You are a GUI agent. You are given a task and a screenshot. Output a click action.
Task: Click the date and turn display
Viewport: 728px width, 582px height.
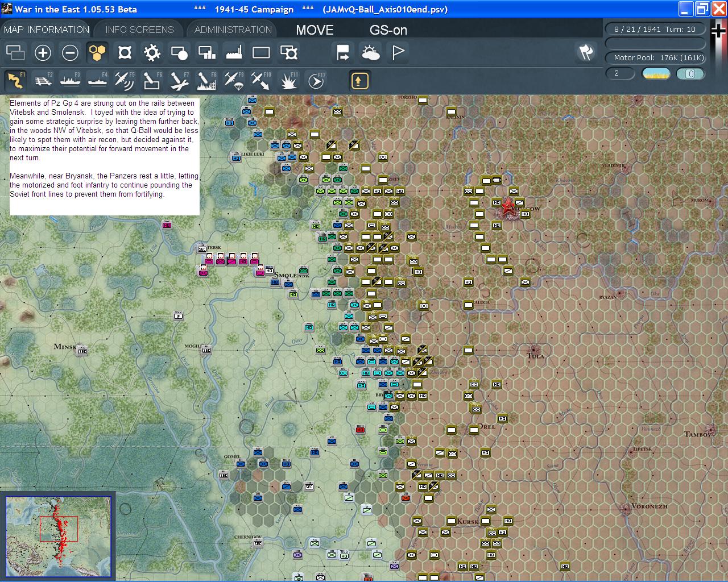pyautogui.click(x=655, y=29)
